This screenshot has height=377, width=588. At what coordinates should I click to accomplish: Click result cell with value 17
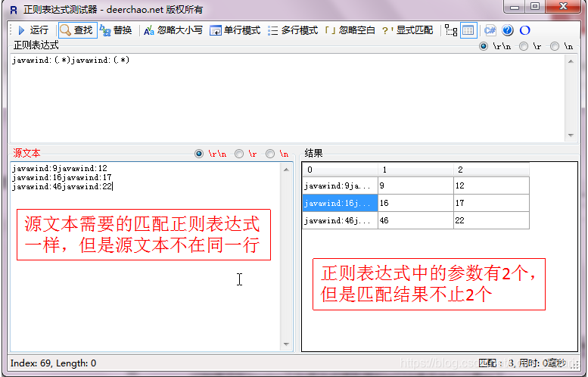(x=492, y=203)
